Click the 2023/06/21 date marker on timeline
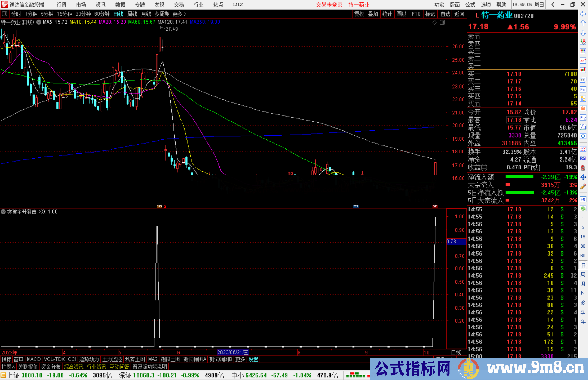The height and width of the screenshot is (380, 588). click(233, 352)
